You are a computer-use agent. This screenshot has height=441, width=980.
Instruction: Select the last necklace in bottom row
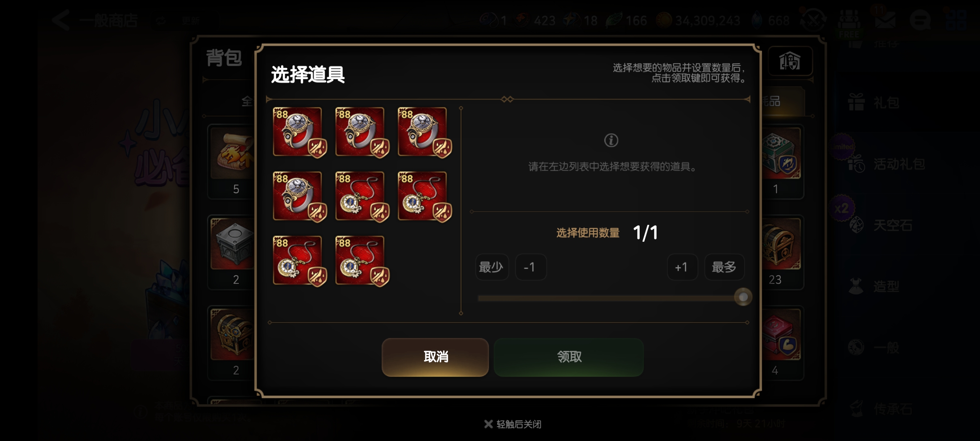[x=361, y=261]
